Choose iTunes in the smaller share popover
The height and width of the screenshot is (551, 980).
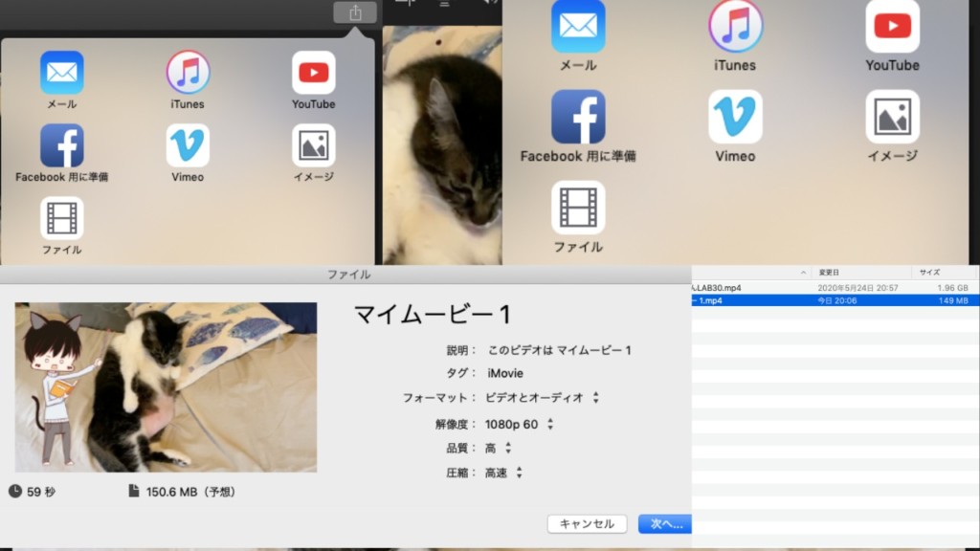coord(188,80)
